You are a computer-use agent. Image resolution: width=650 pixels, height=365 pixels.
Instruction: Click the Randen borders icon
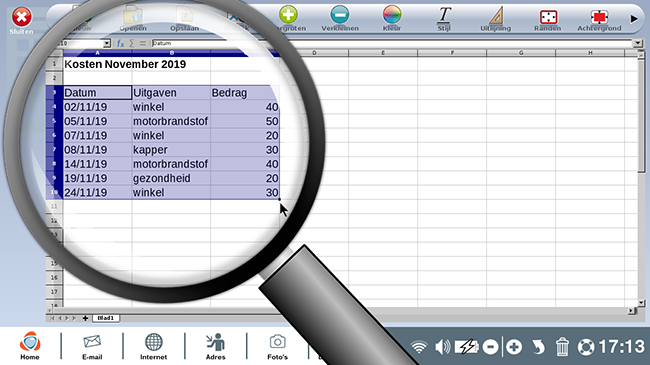(x=548, y=17)
